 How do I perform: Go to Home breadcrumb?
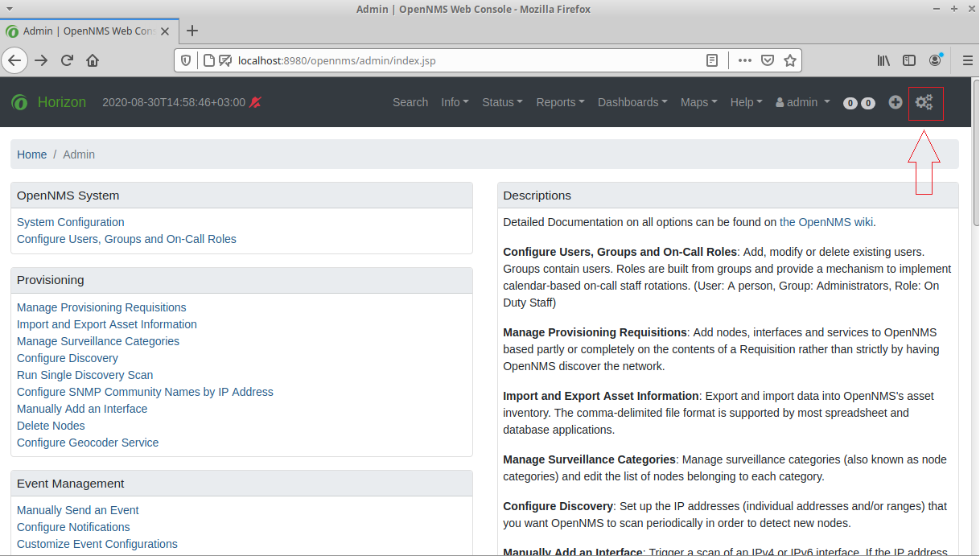click(x=31, y=154)
